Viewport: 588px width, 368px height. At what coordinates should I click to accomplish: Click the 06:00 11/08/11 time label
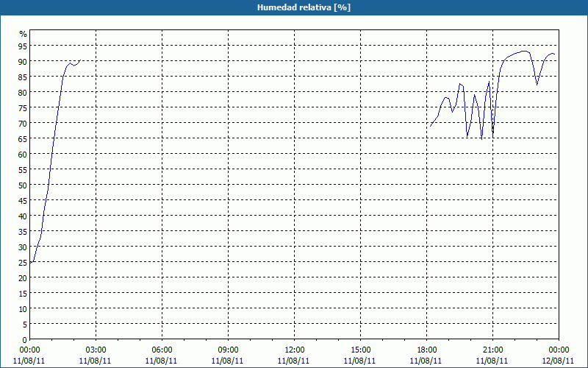(162, 355)
